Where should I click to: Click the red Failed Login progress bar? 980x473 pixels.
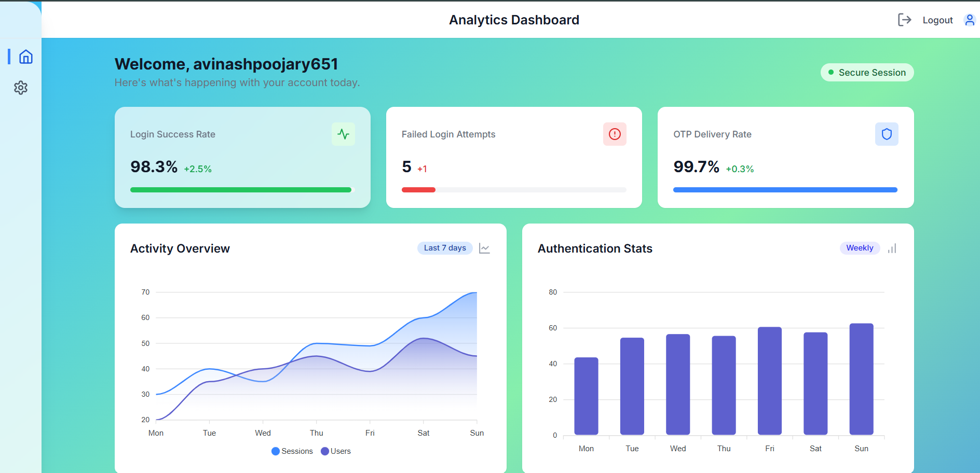click(x=418, y=190)
